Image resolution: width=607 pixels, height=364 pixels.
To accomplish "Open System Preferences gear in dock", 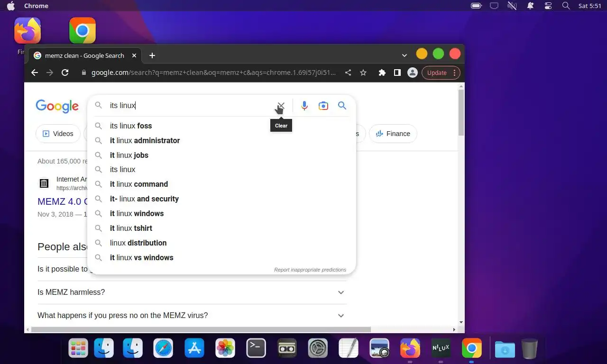I will pos(318,349).
